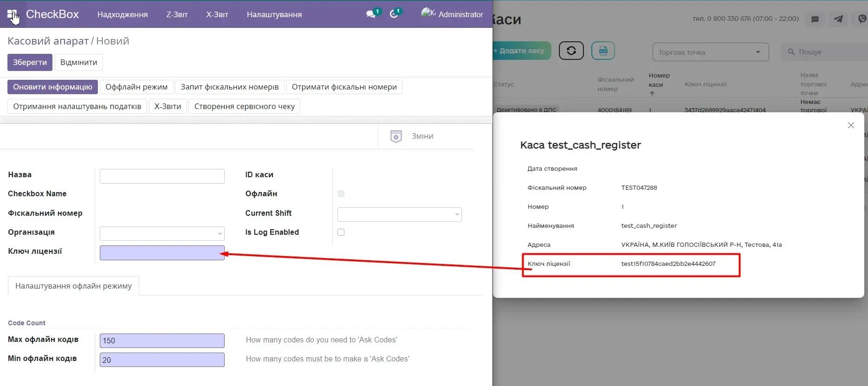Click the Зберегти button
Screen dimensions: 868x386
30,62
